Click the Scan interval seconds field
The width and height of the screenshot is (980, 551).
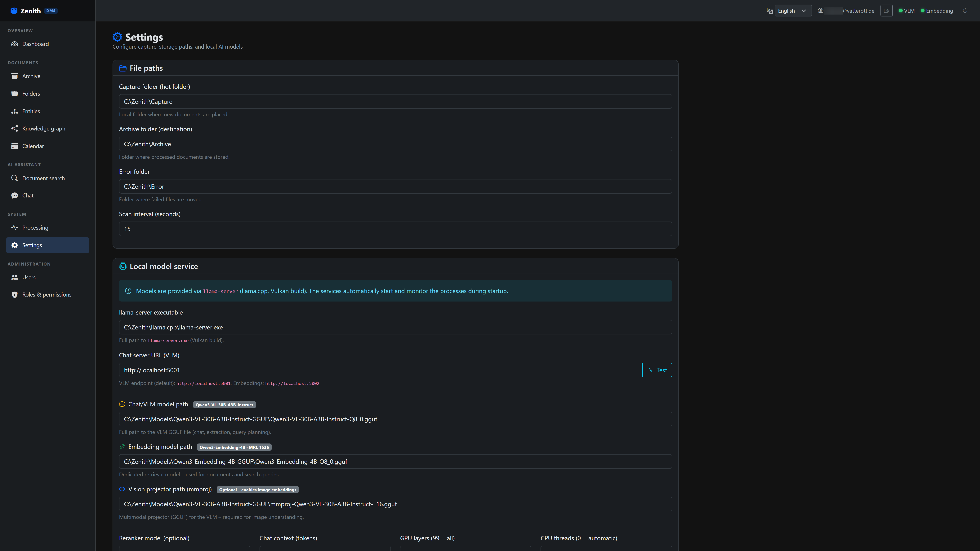tap(395, 229)
